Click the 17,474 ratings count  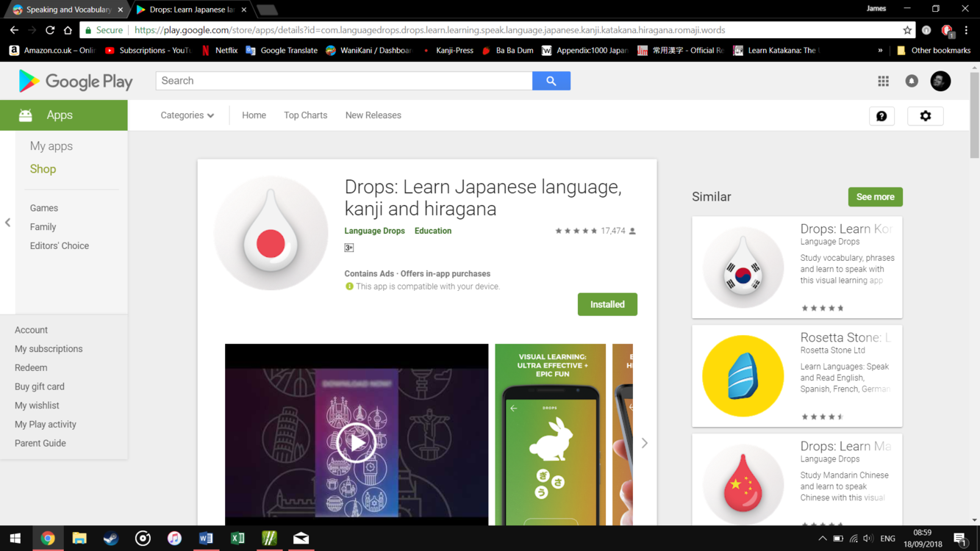(x=612, y=231)
